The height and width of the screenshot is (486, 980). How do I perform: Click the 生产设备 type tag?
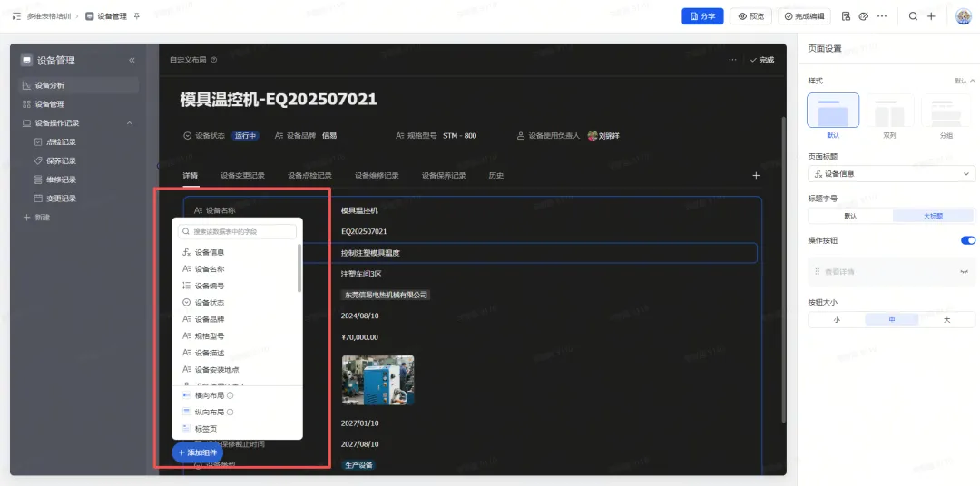point(358,465)
